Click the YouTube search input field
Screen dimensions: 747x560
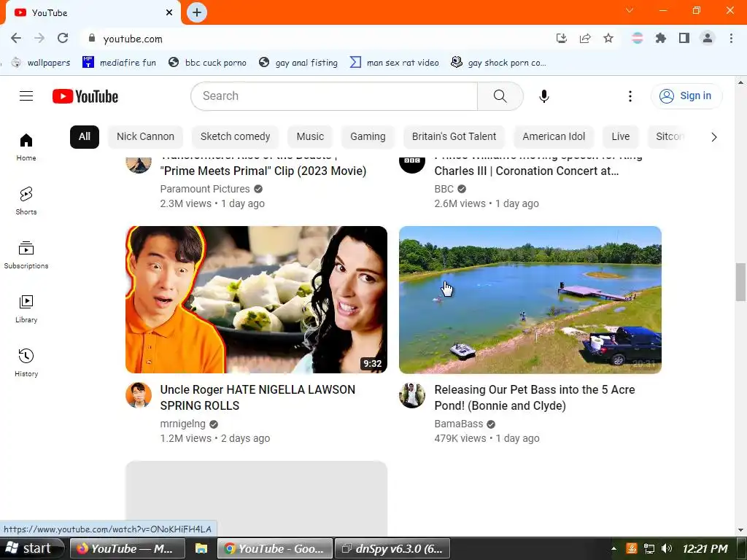click(x=334, y=96)
